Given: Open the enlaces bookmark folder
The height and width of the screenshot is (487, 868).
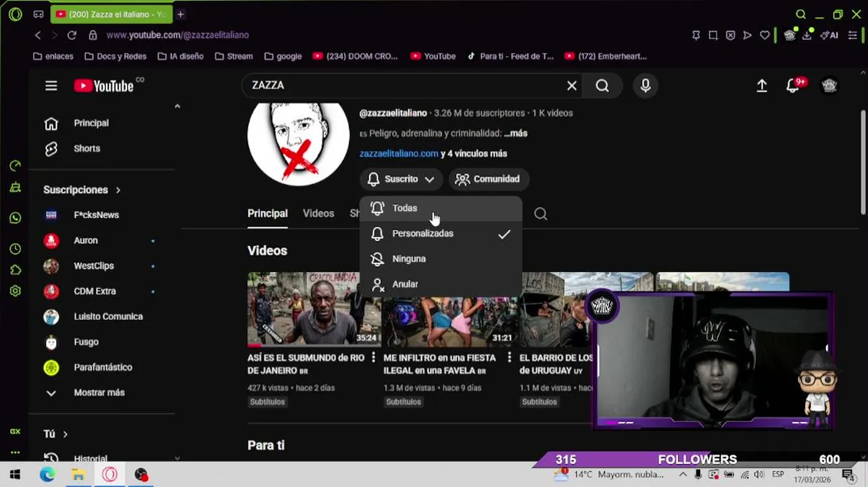Looking at the screenshot, I should tap(53, 56).
